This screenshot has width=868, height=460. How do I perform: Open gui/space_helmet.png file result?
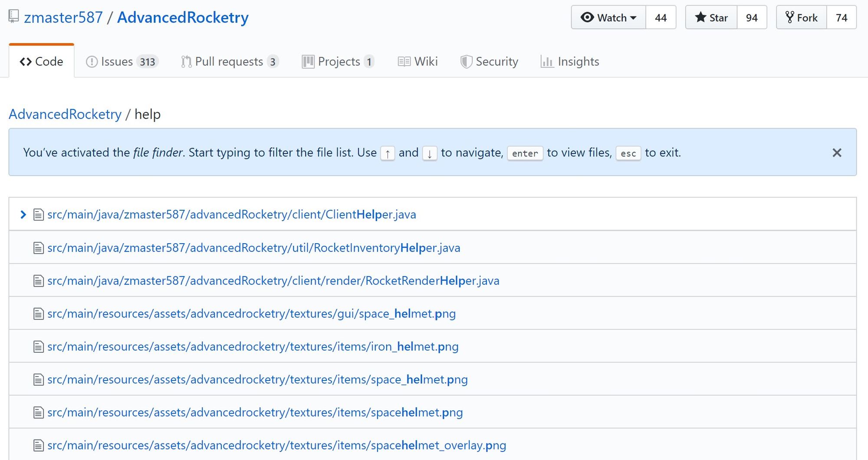coord(251,314)
